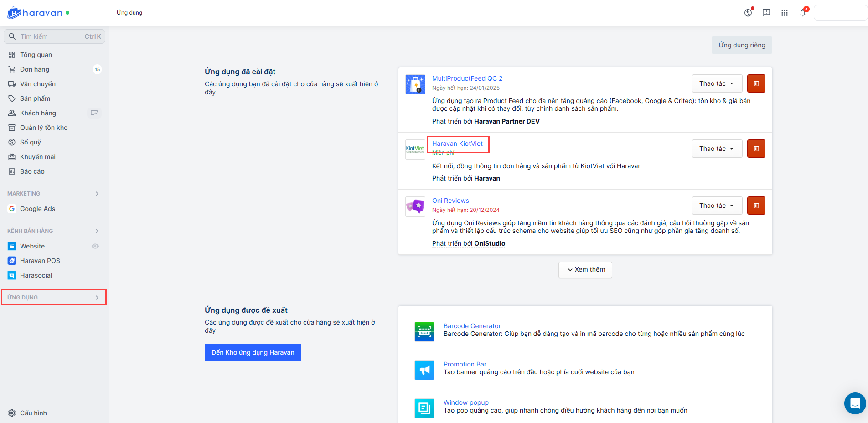Click the Ứng dụng riêng button

click(x=742, y=45)
